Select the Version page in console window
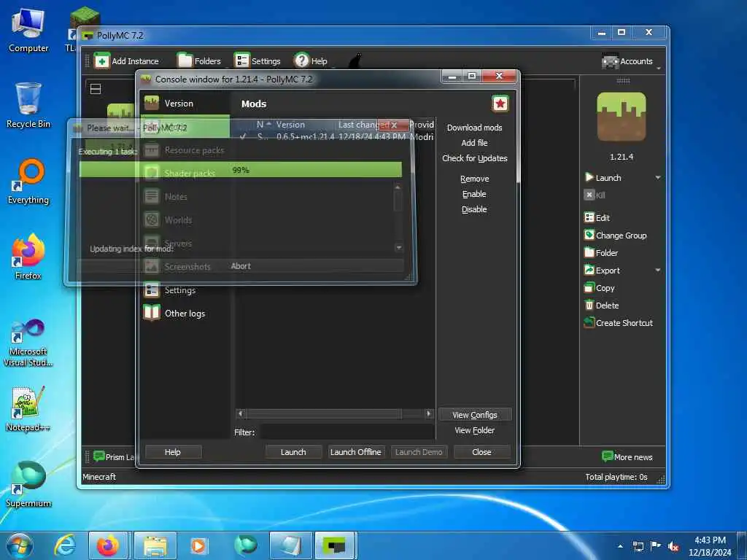This screenshot has width=747, height=560. pyautogui.click(x=185, y=104)
